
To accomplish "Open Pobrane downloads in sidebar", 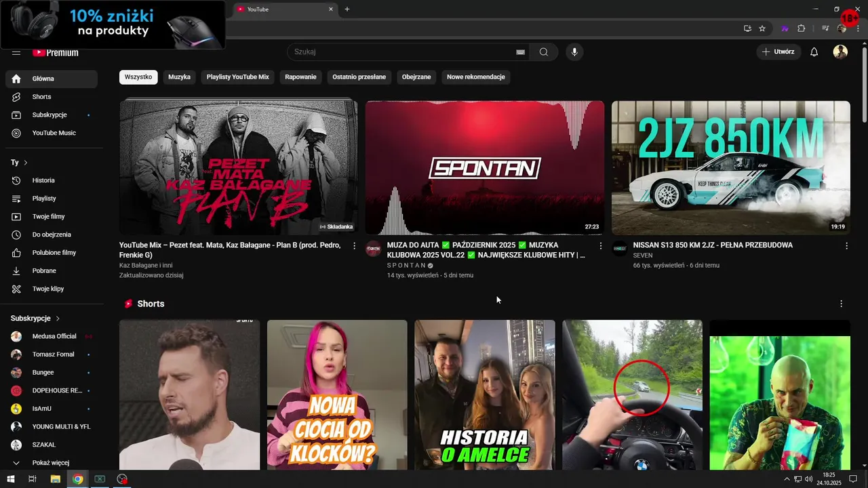I will click(x=52, y=270).
